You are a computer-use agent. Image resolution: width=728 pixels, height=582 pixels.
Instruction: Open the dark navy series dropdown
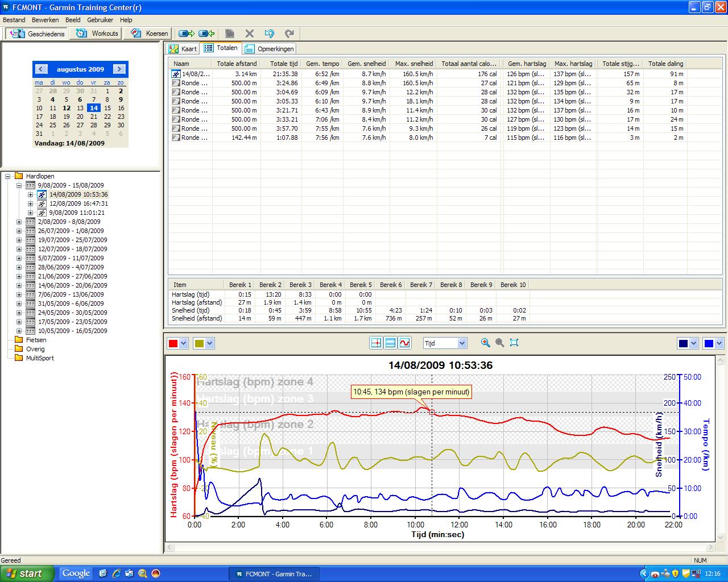693,343
